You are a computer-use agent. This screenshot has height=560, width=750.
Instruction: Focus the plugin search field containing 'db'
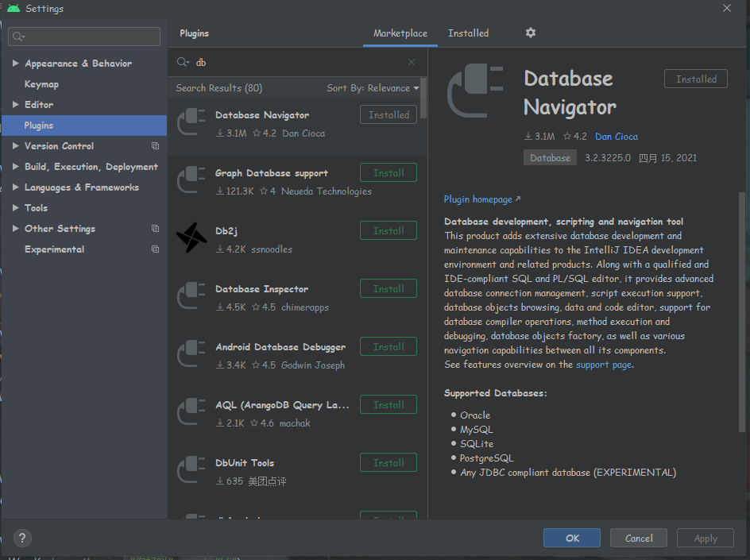pyautogui.click(x=296, y=62)
